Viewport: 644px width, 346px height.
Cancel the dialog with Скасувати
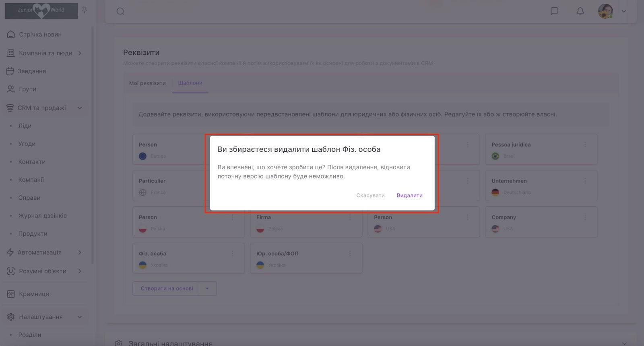click(370, 195)
